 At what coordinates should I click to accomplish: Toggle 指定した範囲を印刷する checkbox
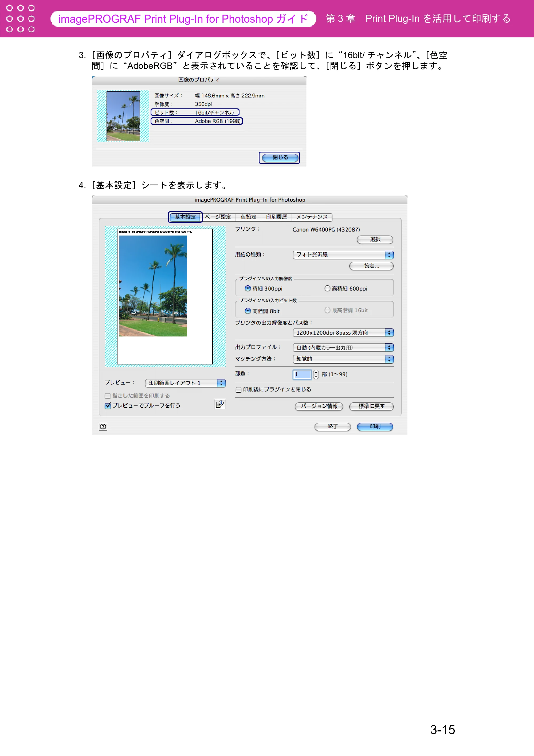108,396
